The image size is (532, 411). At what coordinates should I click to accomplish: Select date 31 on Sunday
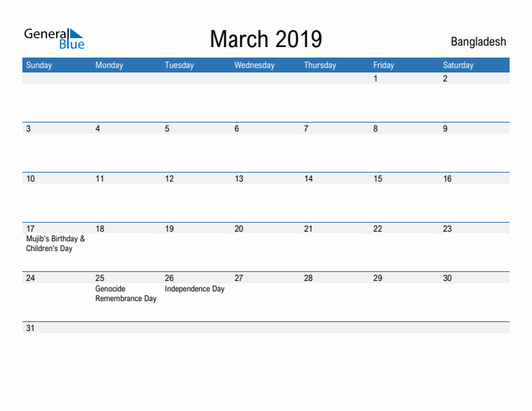31,328
